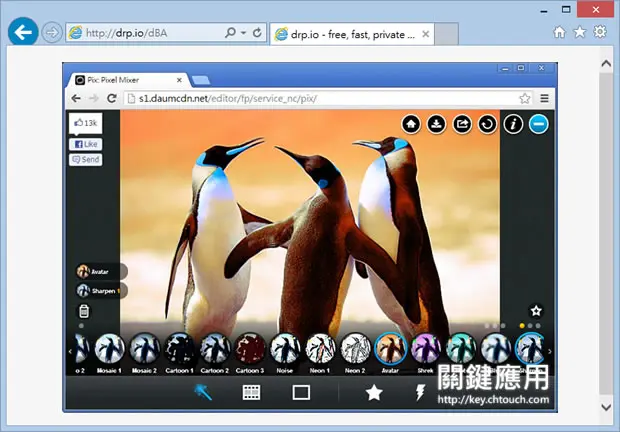Viewport: 620px width, 432px height.
Task: Click the home icon in Pix editor
Action: click(x=411, y=124)
